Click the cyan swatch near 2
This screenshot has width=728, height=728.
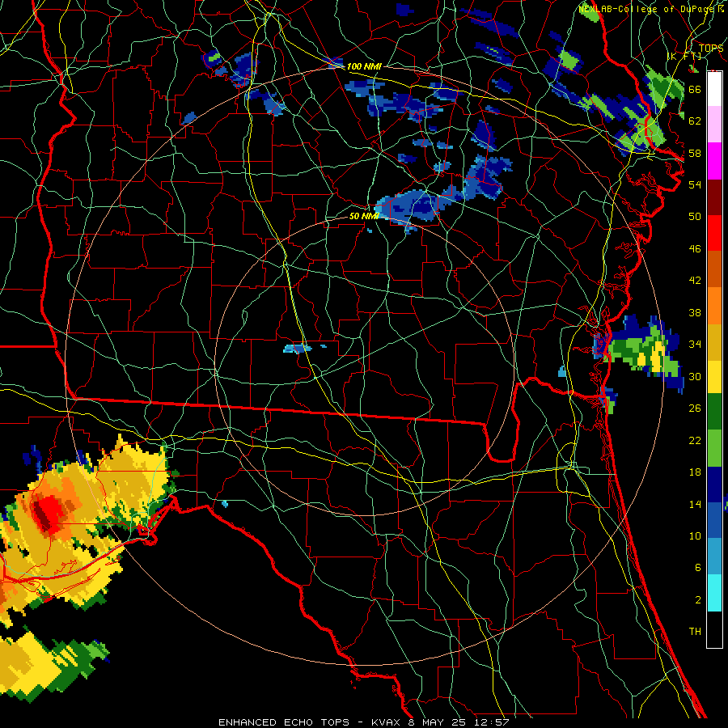coord(714,593)
